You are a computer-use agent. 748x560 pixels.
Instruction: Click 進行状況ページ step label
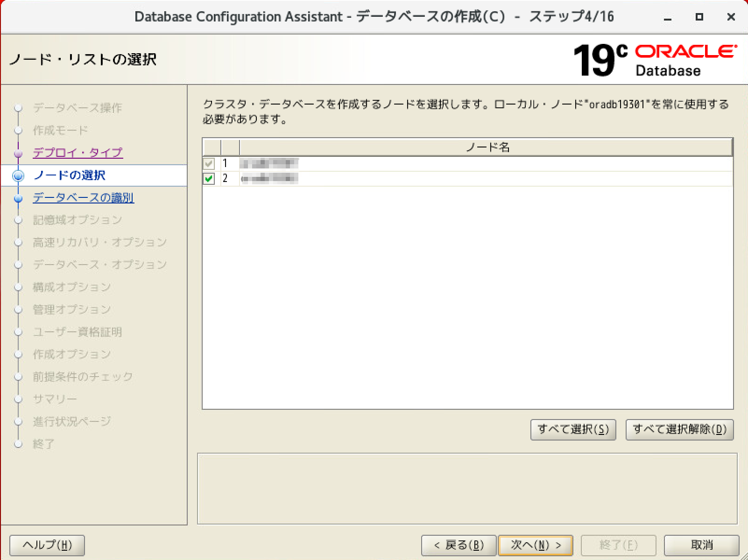click(x=72, y=421)
